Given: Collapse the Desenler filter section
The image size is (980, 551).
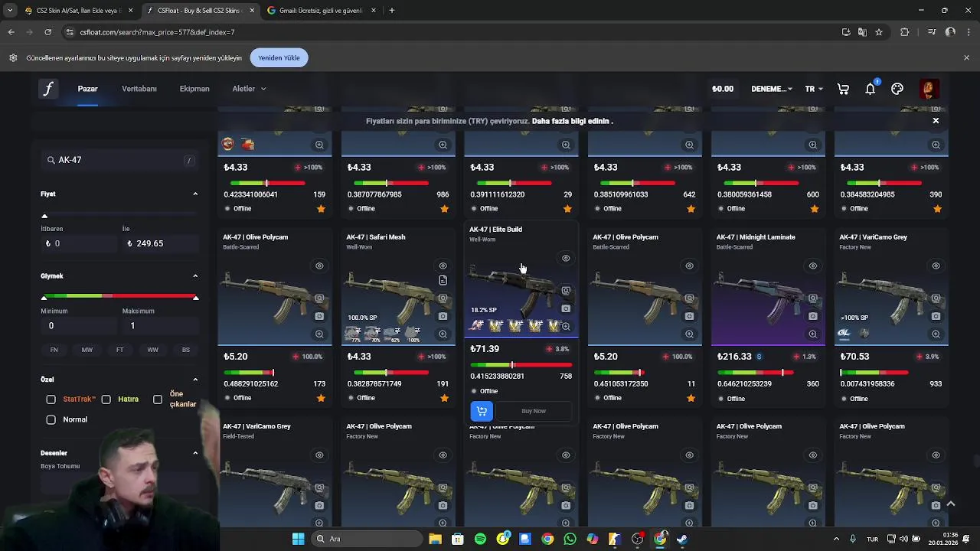Looking at the screenshot, I should click(x=195, y=453).
